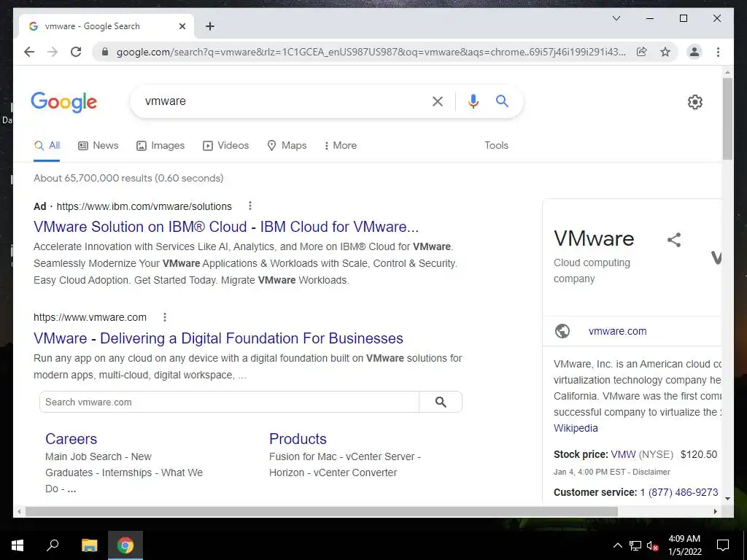Image resolution: width=747 pixels, height=560 pixels.
Task: Call customer service number 1 (877) 486-9273
Action: click(x=679, y=492)
